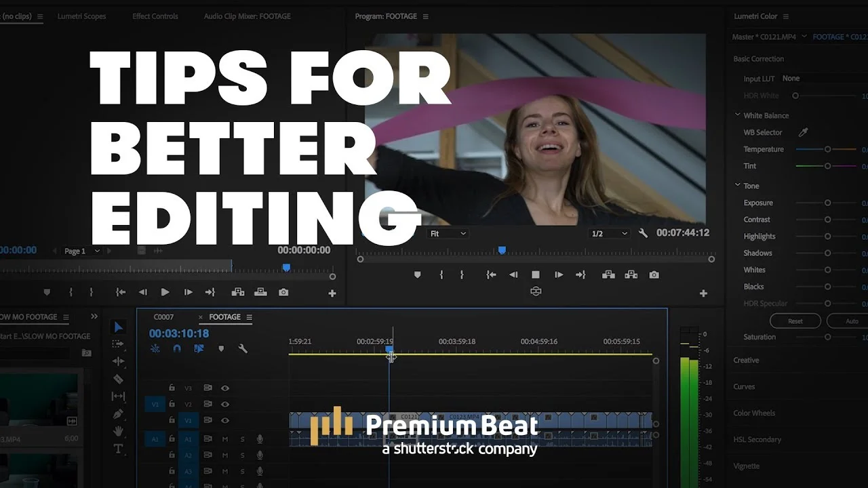Export frame from Source monitor
This screenshot has width=868, height=488.
click(x=283, y=292)
